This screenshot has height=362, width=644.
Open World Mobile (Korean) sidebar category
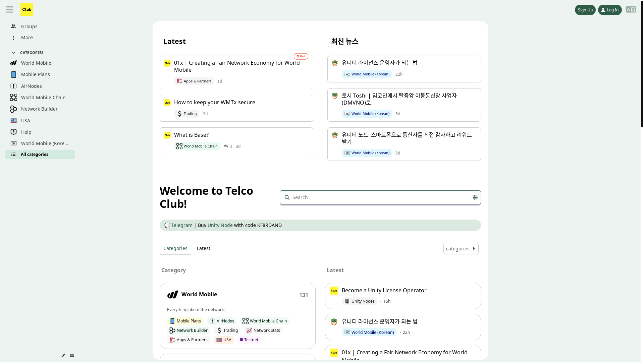(x=40, y=143)
